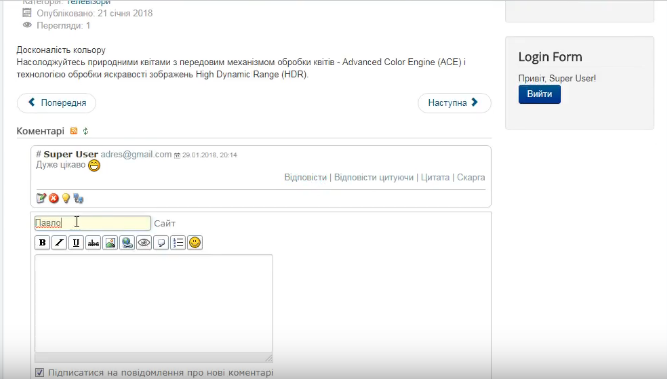This screenshot has width=667, height=379.
Task: Click the Привіт, Super User! greeting
Action: (x=557, y=78)
